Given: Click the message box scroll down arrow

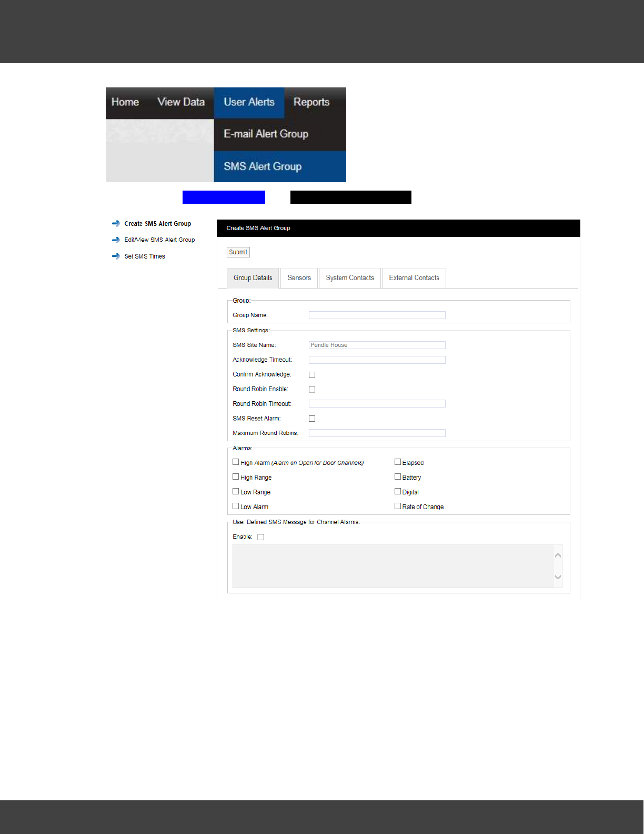Looking at the screenshot, I should [x=558, y=577].
